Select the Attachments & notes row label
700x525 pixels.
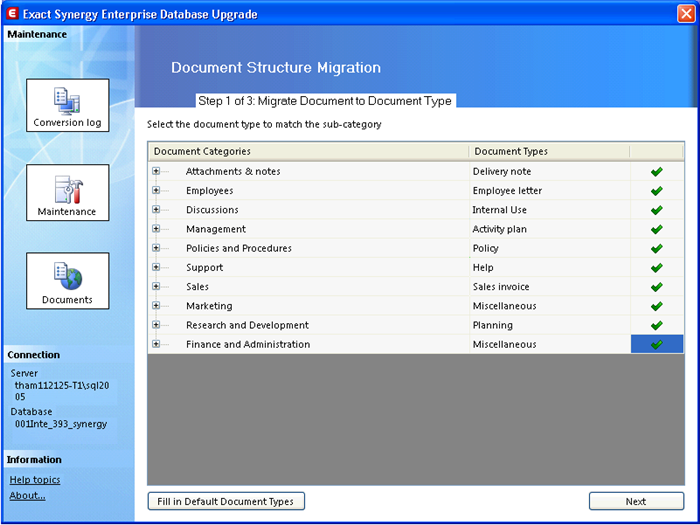[x=233, y=171]
